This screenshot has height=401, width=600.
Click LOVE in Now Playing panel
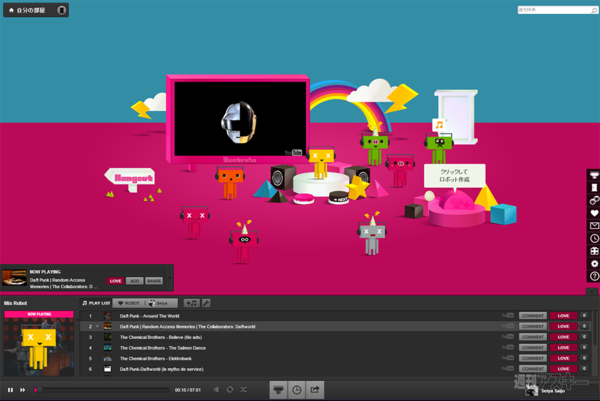(116, 281)
